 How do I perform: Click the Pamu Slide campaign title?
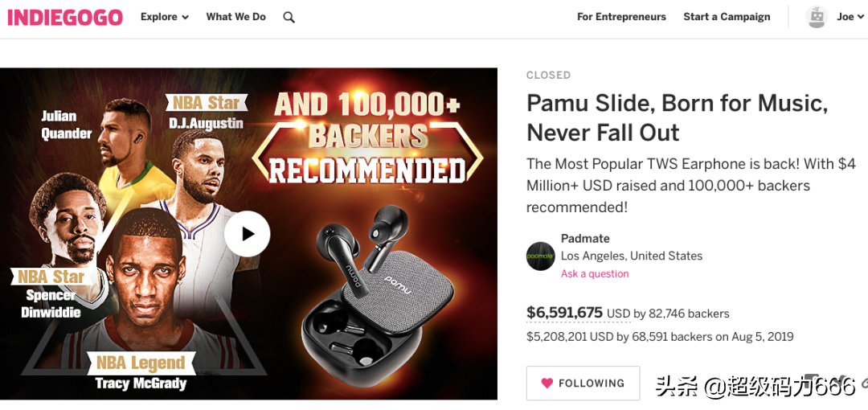[677, 117]
